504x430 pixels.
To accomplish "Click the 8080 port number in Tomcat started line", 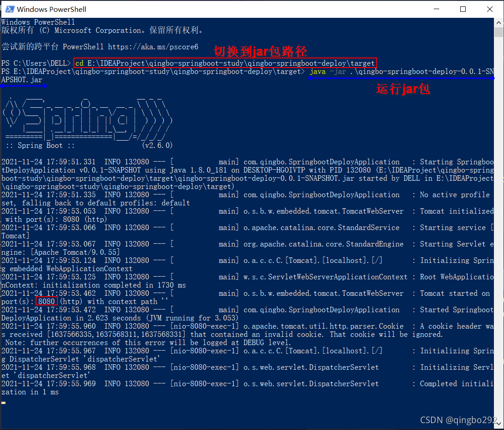I will pyautogui.click(x=47, y=301).
